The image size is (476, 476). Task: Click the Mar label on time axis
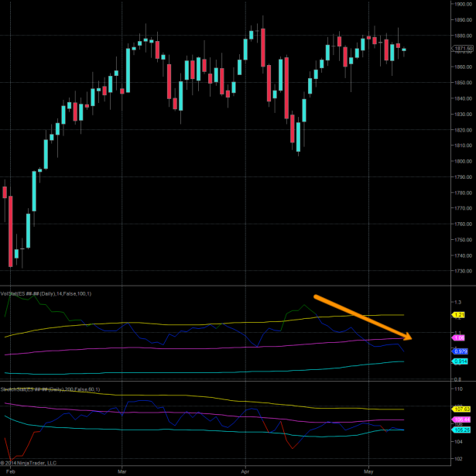coord(122,470)
